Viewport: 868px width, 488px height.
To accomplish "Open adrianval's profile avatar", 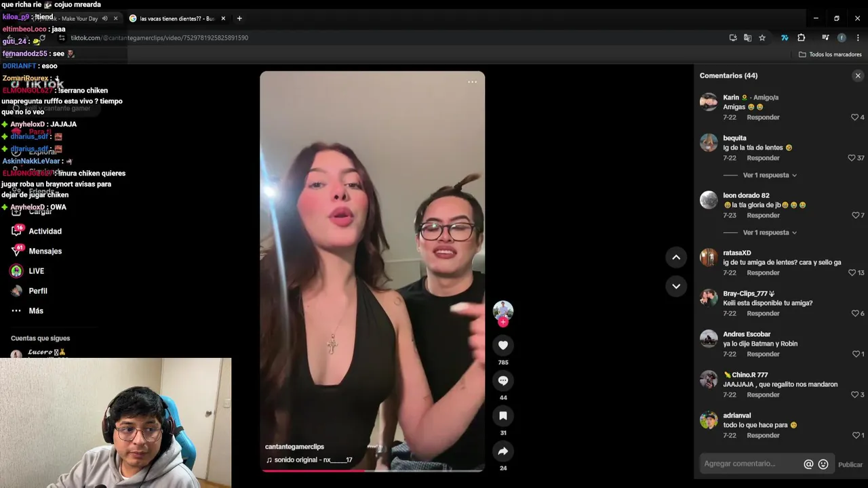I will coord(709,420).
